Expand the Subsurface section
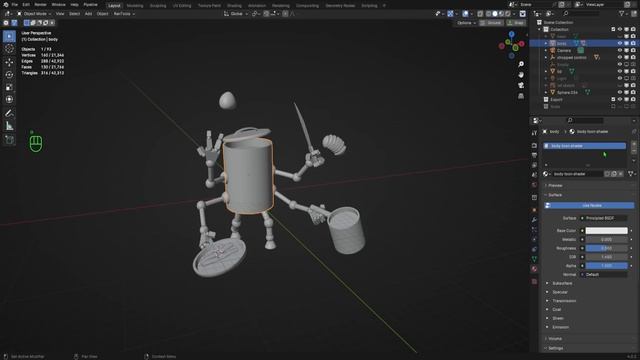The width and height of the screenshot is (640, 360). point(562,283)
